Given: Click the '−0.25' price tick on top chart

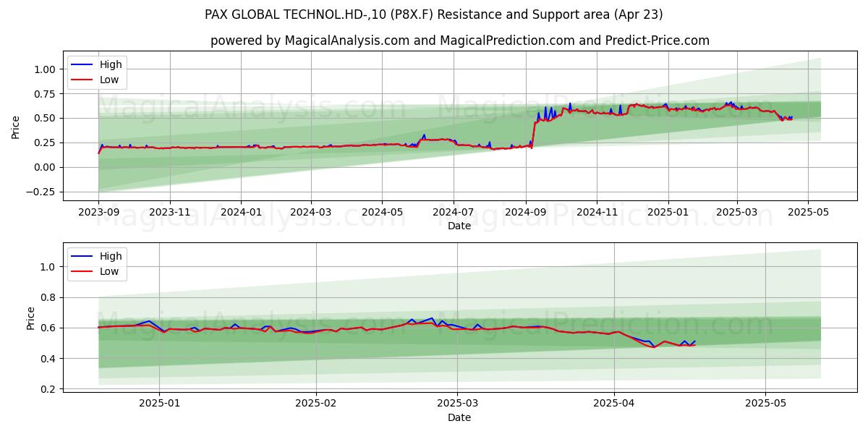Looking at the screenshot, I should (41, 192).
